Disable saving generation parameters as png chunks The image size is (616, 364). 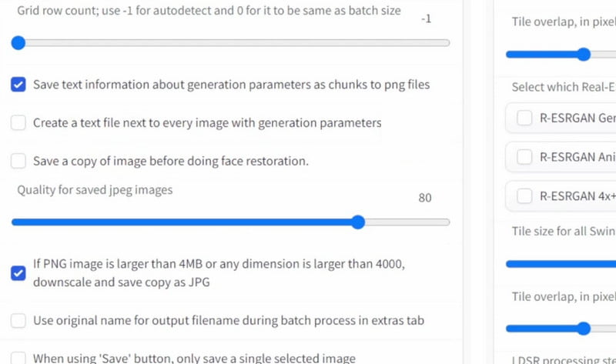pos(18,85)
